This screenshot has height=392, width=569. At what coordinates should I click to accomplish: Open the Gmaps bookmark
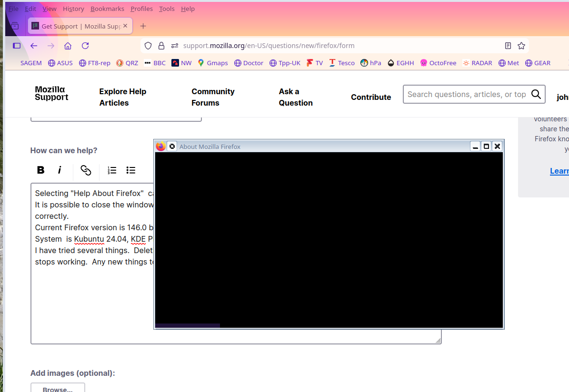(213, 63)
